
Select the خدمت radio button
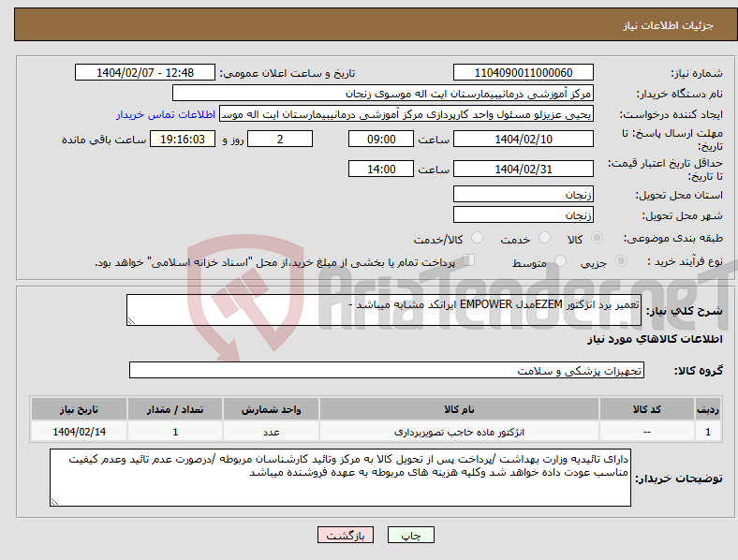[544, 238]
